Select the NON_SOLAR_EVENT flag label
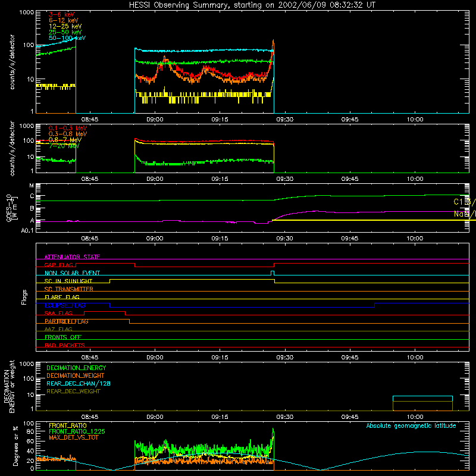This screenshot has height=476, width=476. (x=72, y=273)
